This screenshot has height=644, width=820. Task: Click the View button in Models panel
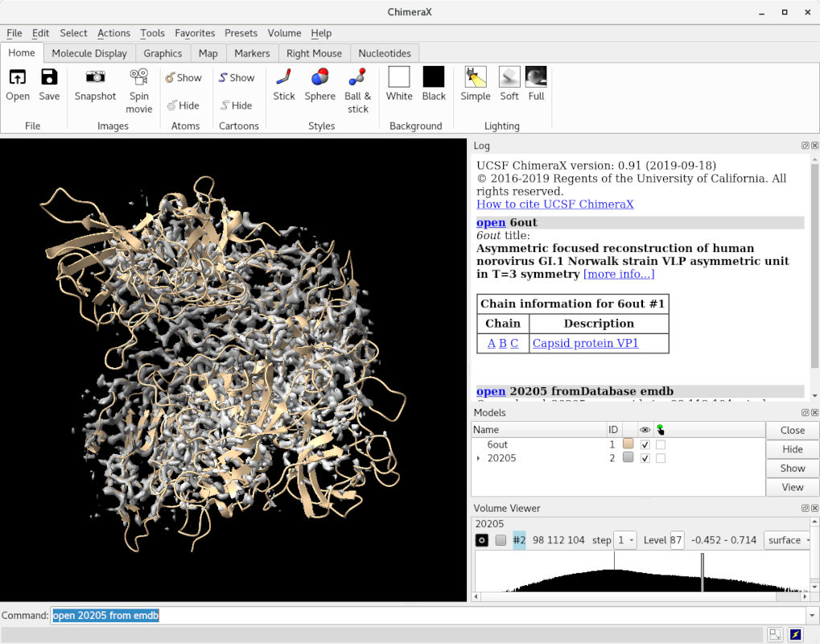(x=793, y=487)
